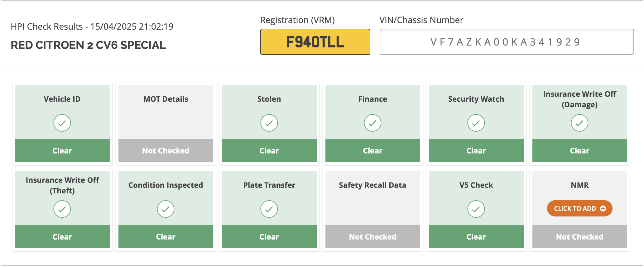Click the Clear status bar under Finance

click(x=373, y=151)
